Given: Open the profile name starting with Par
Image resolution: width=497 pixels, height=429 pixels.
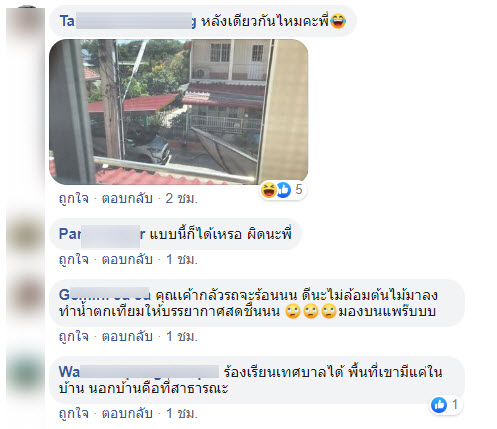Looking at the screenshot, I should (x=102, y=234).
